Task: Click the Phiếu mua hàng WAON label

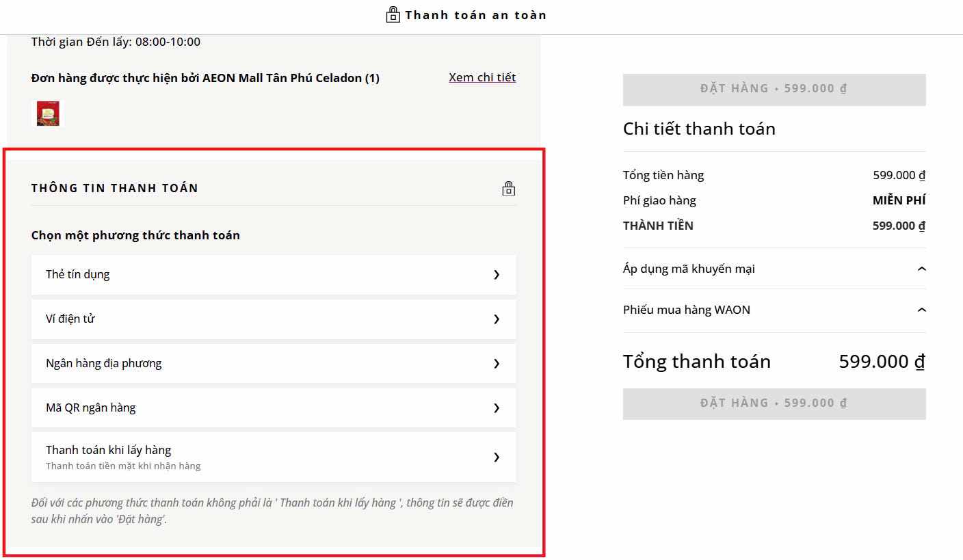Action: (687, 310)
